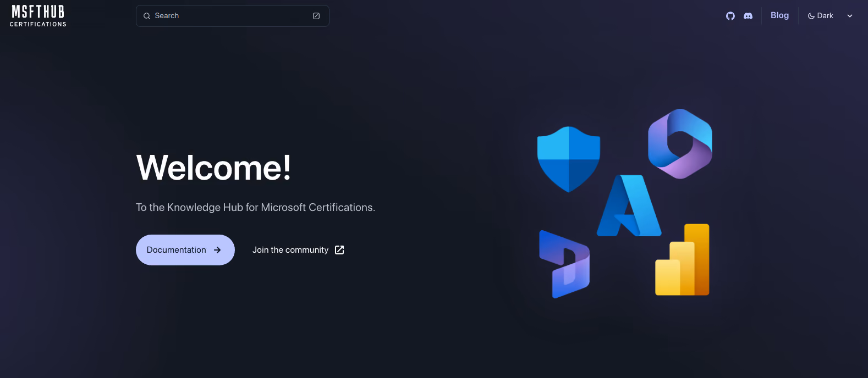Click the Dynamics 365 logo
Screen dimensions: 868x378
564,264
